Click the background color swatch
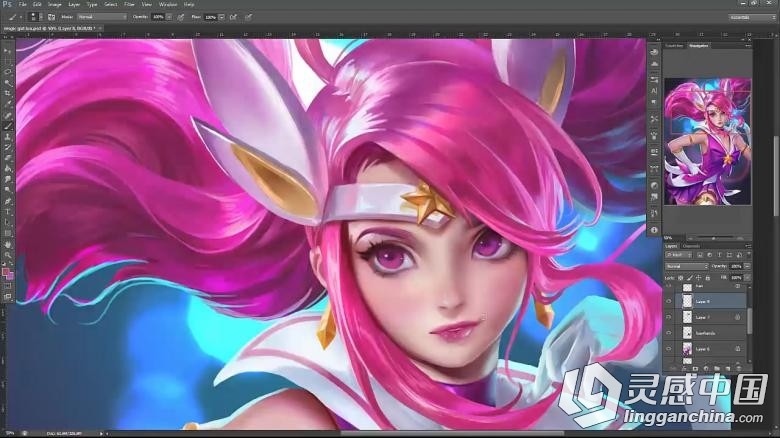Image resolution: width=780 pixels, height=438 pixels. click(x=10, y=276)
